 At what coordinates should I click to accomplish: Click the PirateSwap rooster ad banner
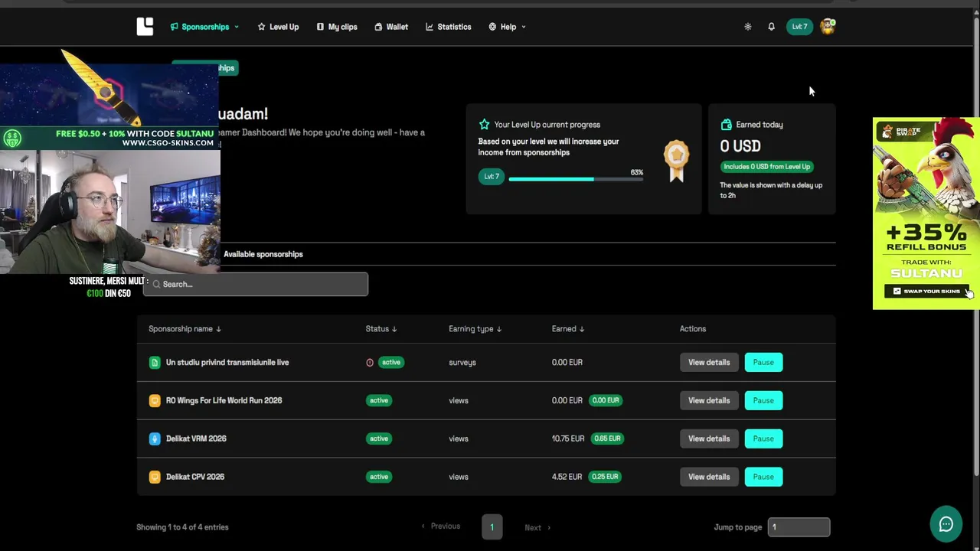coord(926,214)
